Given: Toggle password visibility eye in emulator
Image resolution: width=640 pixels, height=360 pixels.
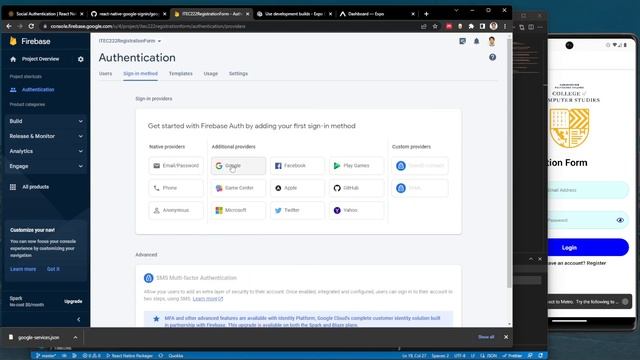Looking at the screenshot, I should pos(620,220).
